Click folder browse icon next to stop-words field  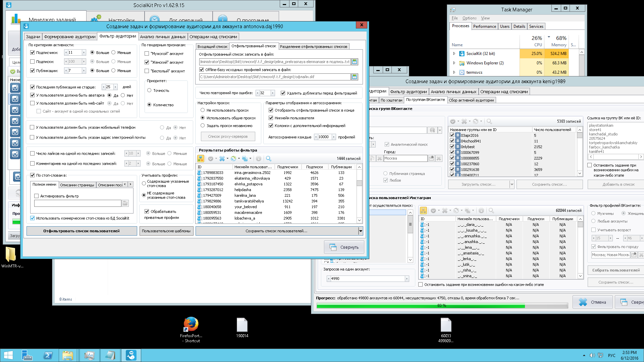(125, 203)
